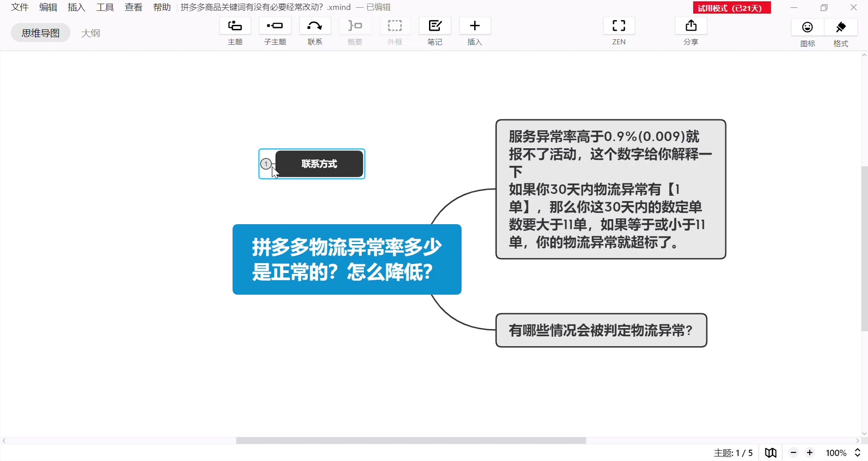This screenshot has height=461, width=868.
Task: Click the horizontal scrollbar thumb
Action: [411, 441]
